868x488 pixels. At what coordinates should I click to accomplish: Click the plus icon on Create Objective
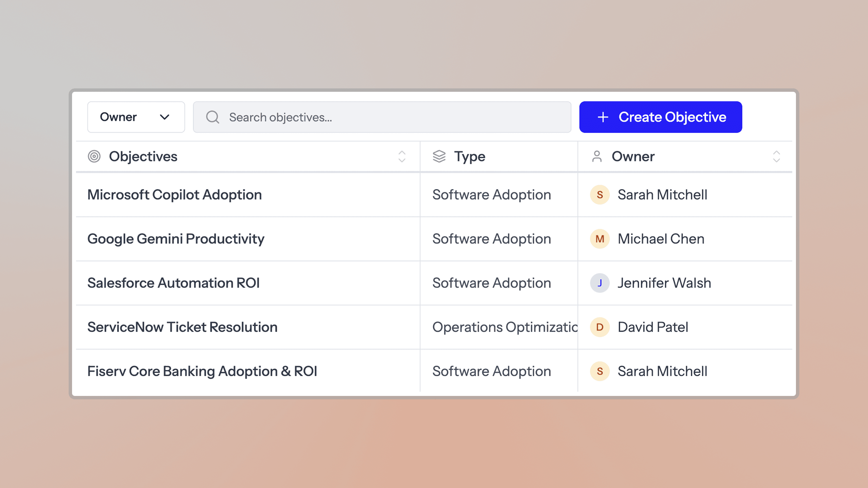click(603, 117)
